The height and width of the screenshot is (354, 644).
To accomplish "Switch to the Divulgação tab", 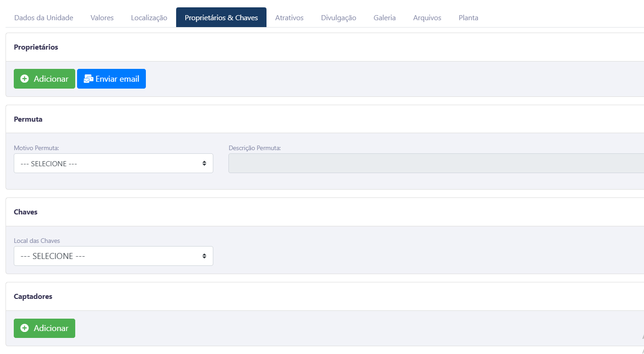I will pyautogui.click(x=339, y=18).
